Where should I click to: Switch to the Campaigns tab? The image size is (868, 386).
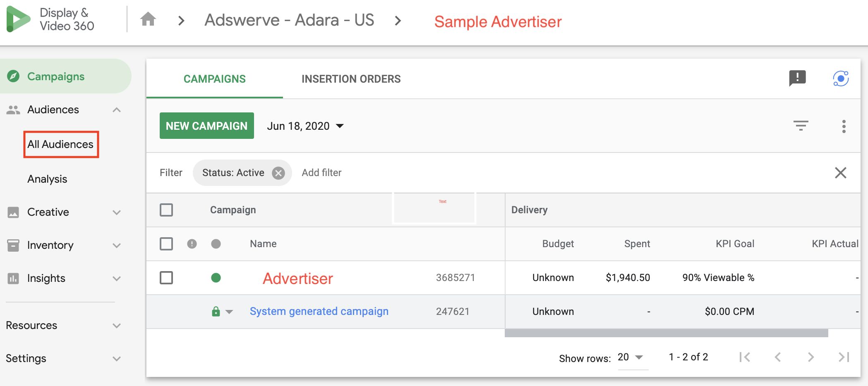215,79
